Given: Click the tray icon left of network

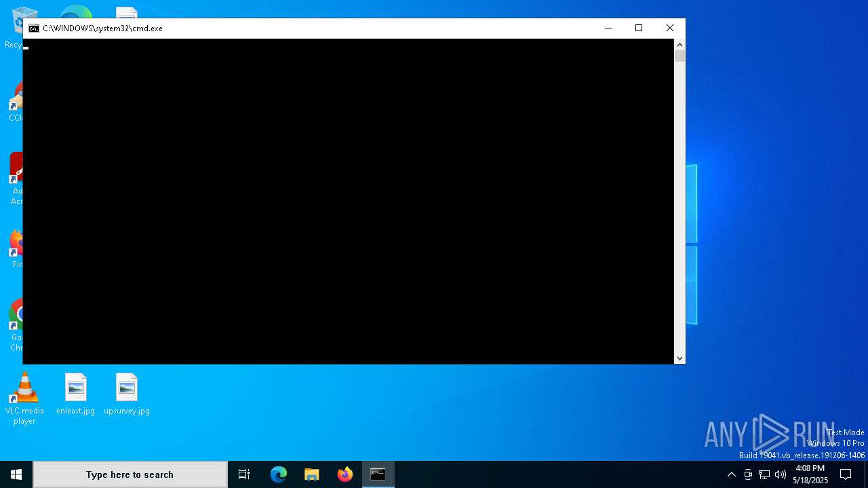Looking at the screenshot, I should [x=748, y=474].
